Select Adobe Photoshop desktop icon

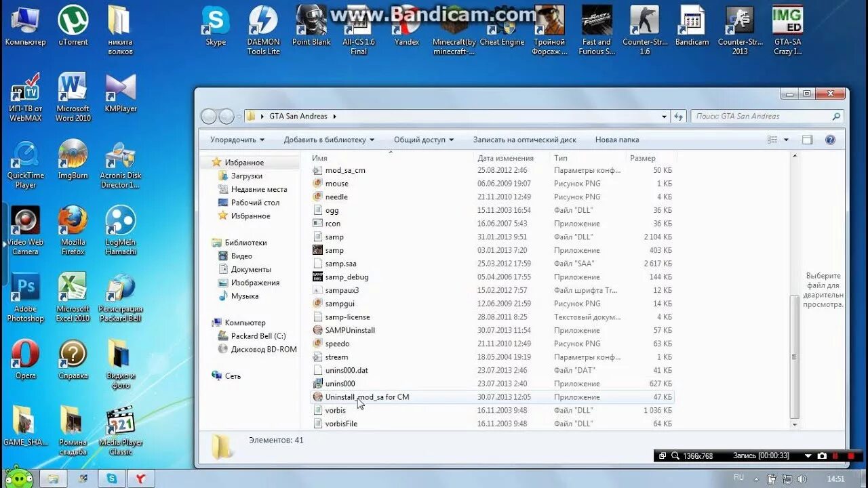coord(26,298)
